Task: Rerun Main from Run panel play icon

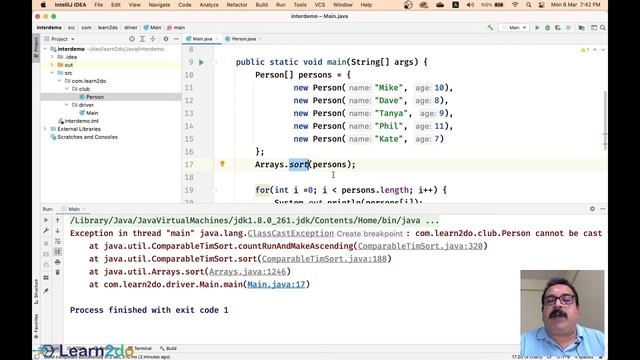Action: pyautogui.click(x=46, y=220)
